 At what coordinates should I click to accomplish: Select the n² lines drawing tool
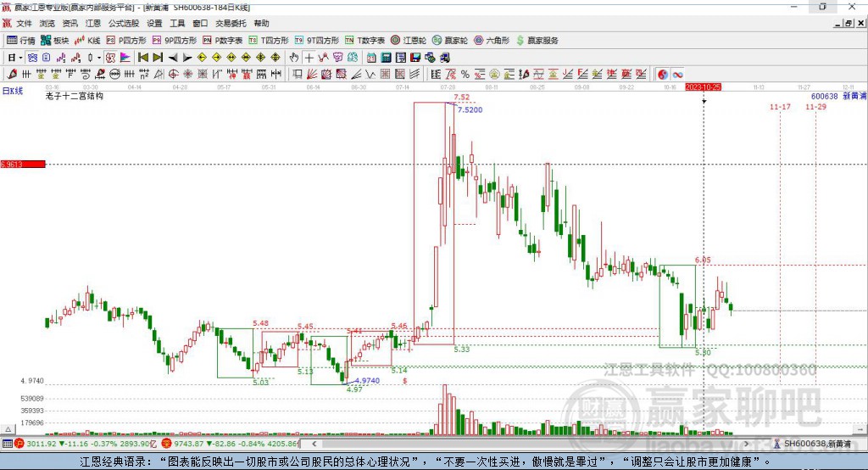(144, 75)
